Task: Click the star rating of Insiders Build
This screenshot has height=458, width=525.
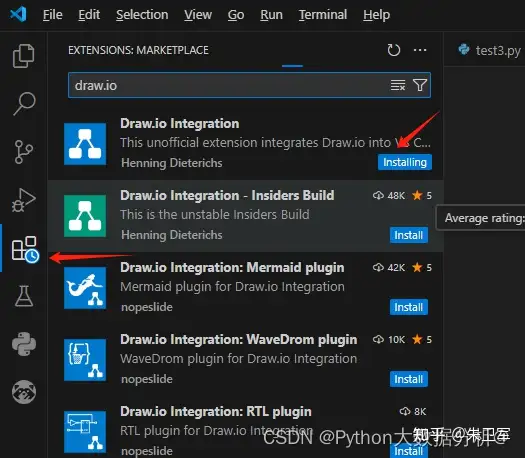Action: [x=422, y=196]
